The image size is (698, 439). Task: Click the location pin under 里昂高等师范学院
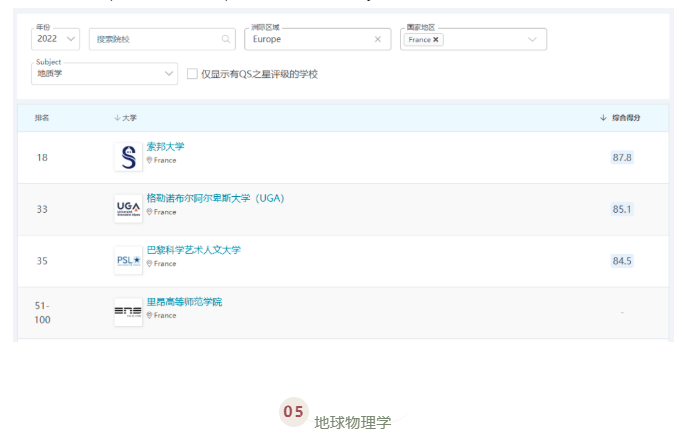click(150, 315)
